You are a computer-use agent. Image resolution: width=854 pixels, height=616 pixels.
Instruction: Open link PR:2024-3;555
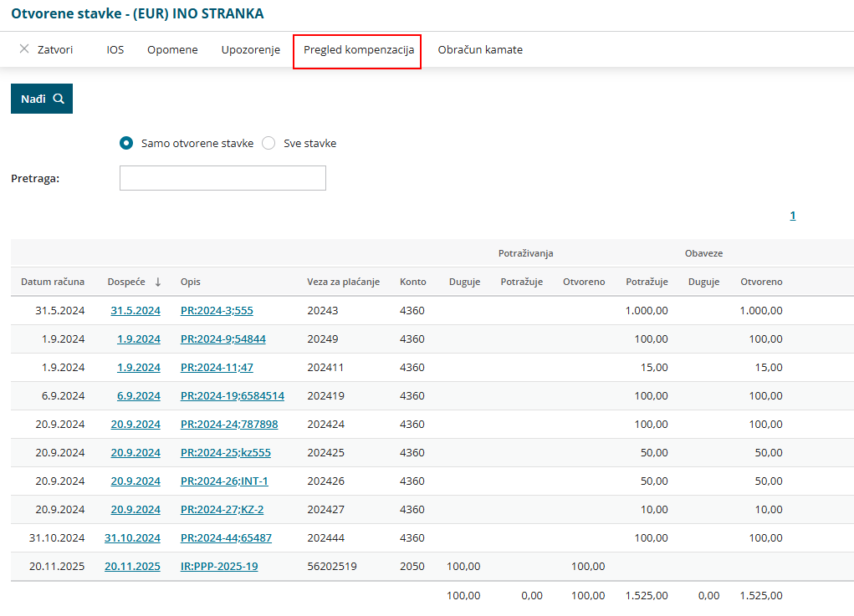[217, 310]
